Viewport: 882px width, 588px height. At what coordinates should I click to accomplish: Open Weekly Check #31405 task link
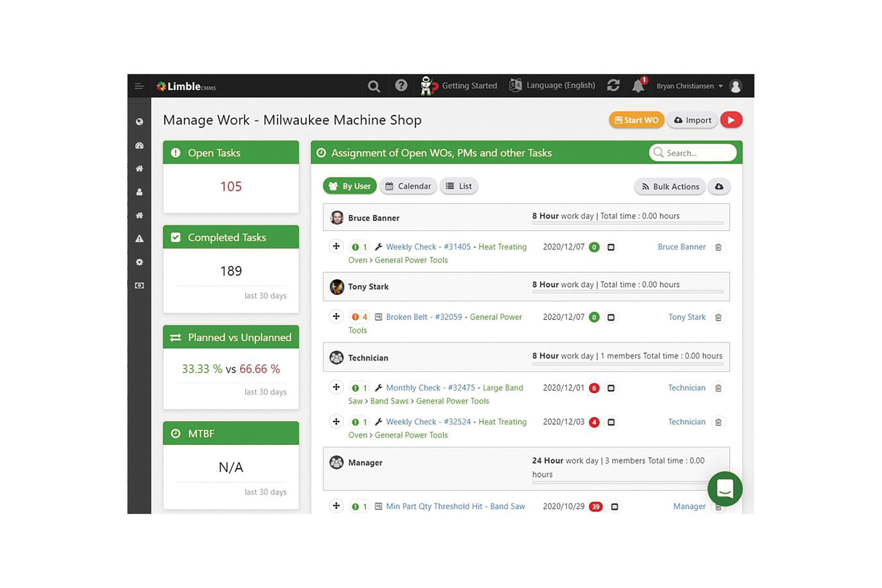tap(428, 247)
